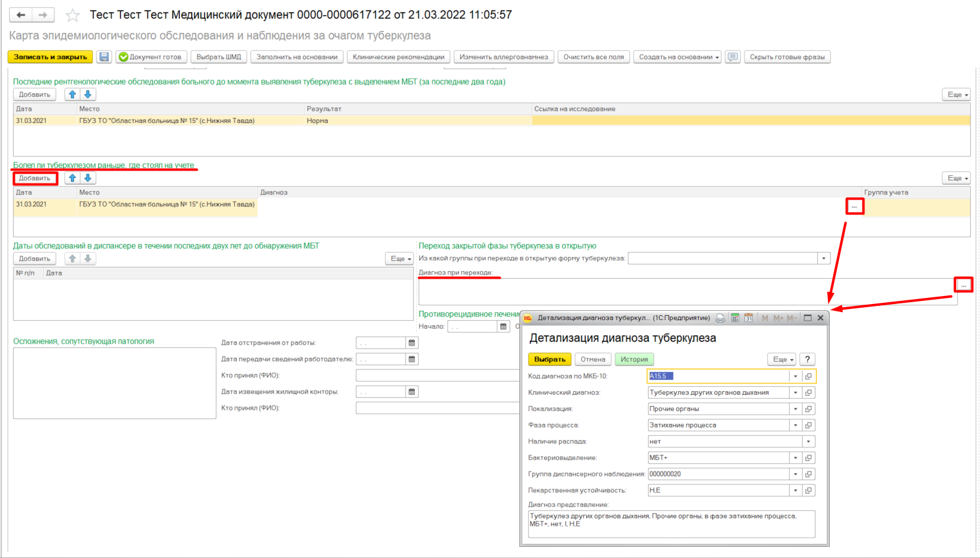Viewport: 980px width, 558px height.
Task: Open Еще menu in diagnosis dialog
Action: pos(783,360)
